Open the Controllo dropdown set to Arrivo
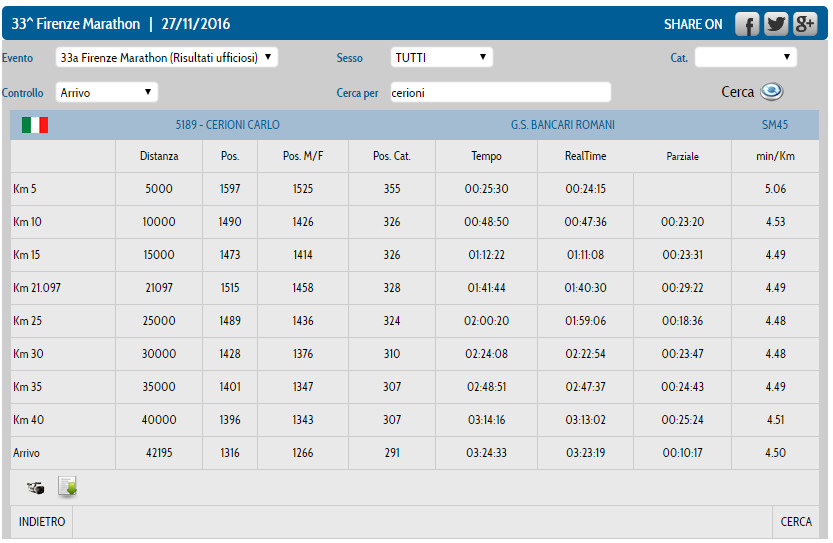 click(x=107, y=92)
